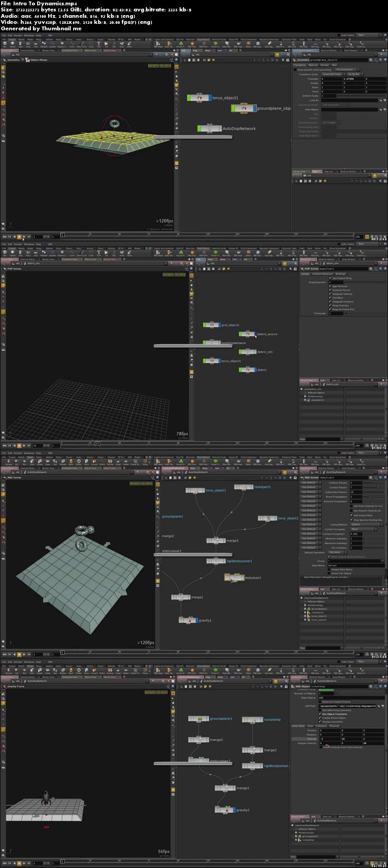Viewport: 388px width, 868px height.
Task: Adjust the Collision Passes slider
Action: 374,483
